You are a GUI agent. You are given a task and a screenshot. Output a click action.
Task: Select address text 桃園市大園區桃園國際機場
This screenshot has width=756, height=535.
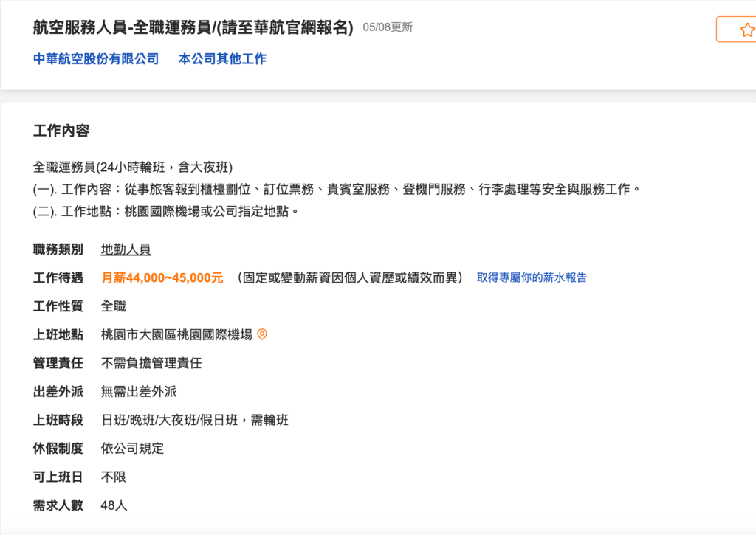click(176, 334)
